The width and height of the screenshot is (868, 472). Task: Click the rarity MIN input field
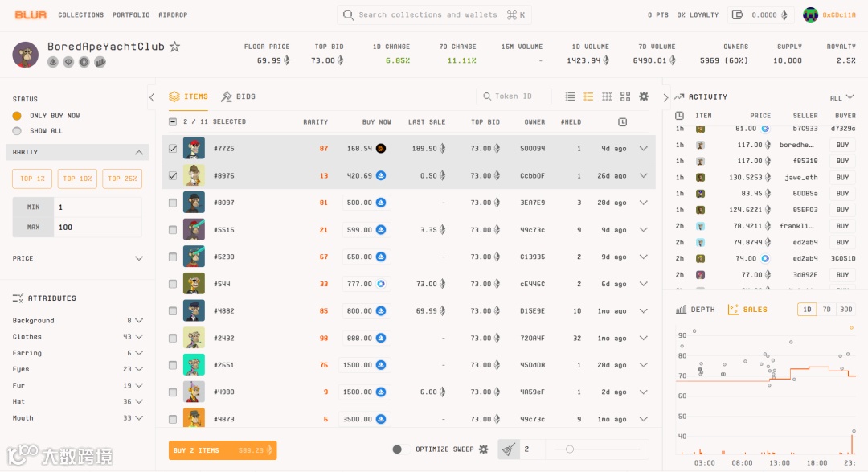pos(98,207)
